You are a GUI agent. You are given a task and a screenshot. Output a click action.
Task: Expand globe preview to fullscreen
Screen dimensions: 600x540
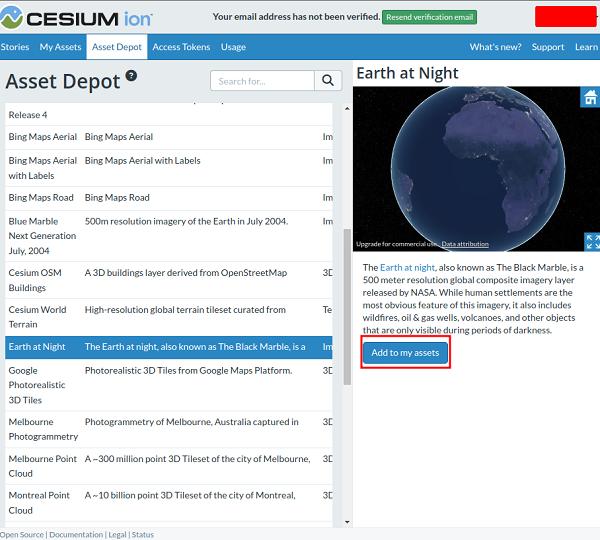click(x=592, y=242)
